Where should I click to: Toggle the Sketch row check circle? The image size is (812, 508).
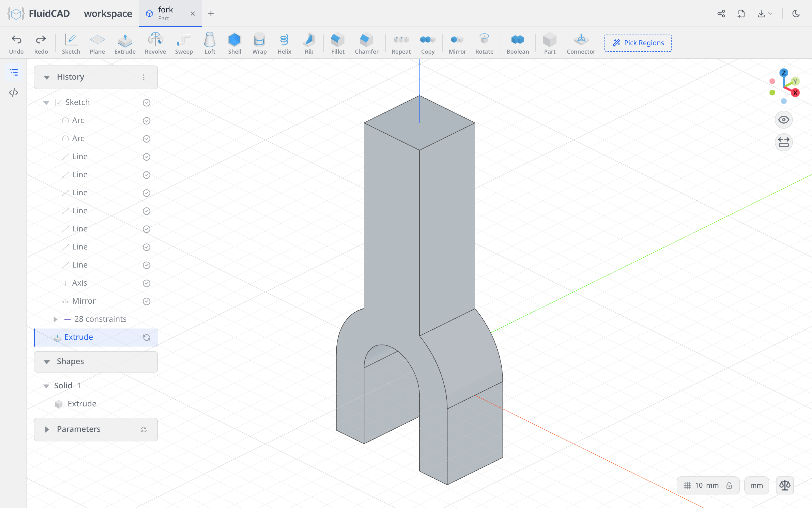tap(146, 102)
